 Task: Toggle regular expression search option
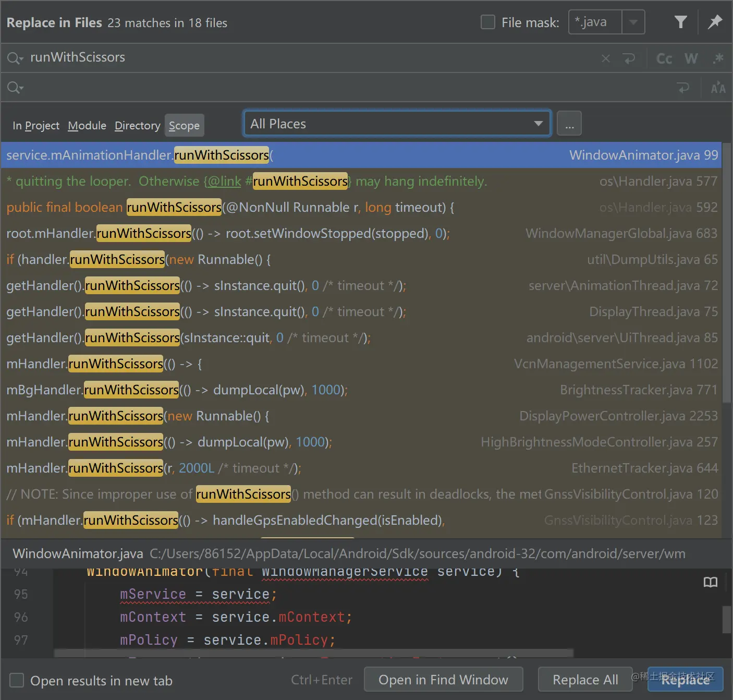click(718, 58)
